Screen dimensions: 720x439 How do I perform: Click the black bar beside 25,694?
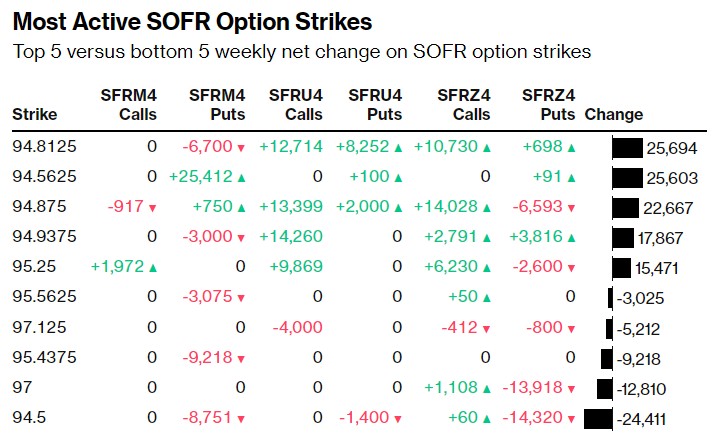point(627,148)
